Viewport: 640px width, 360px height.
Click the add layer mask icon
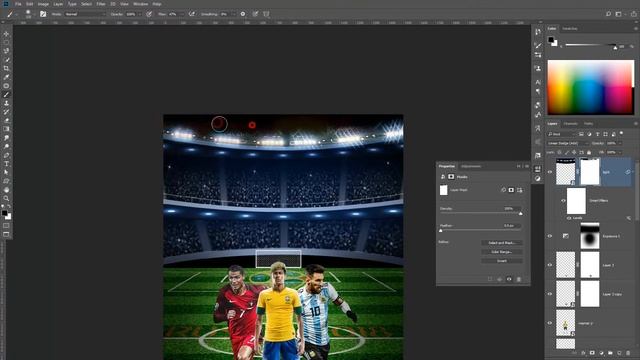(592, 353)
